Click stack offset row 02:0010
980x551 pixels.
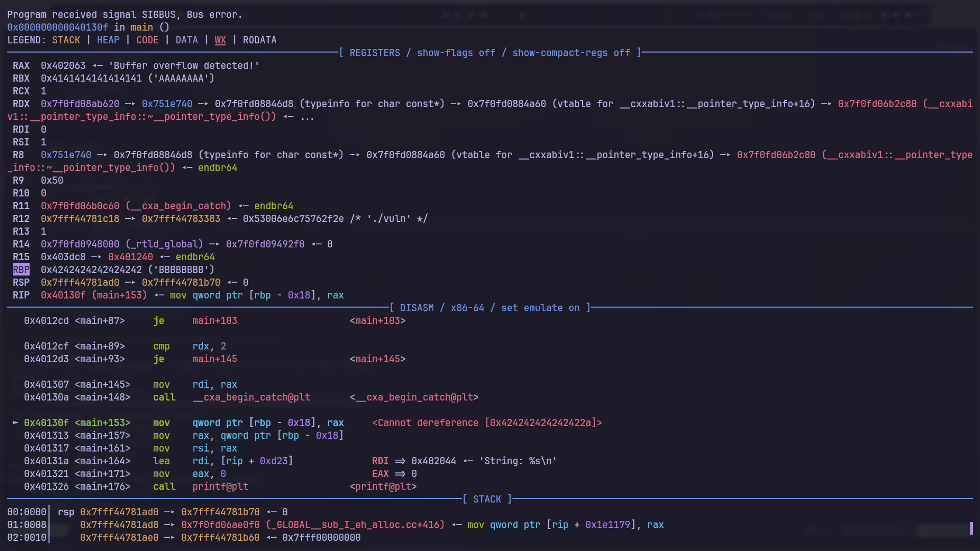(27, 538)
